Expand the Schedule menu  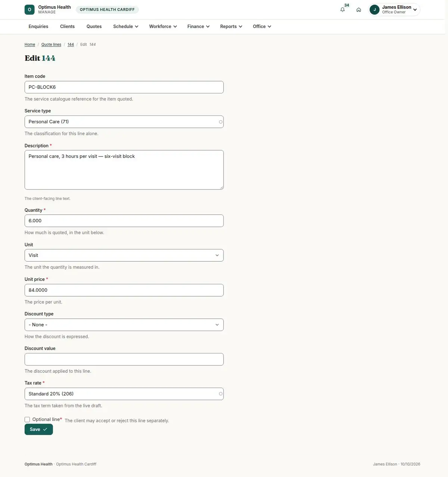pos(126,27)
